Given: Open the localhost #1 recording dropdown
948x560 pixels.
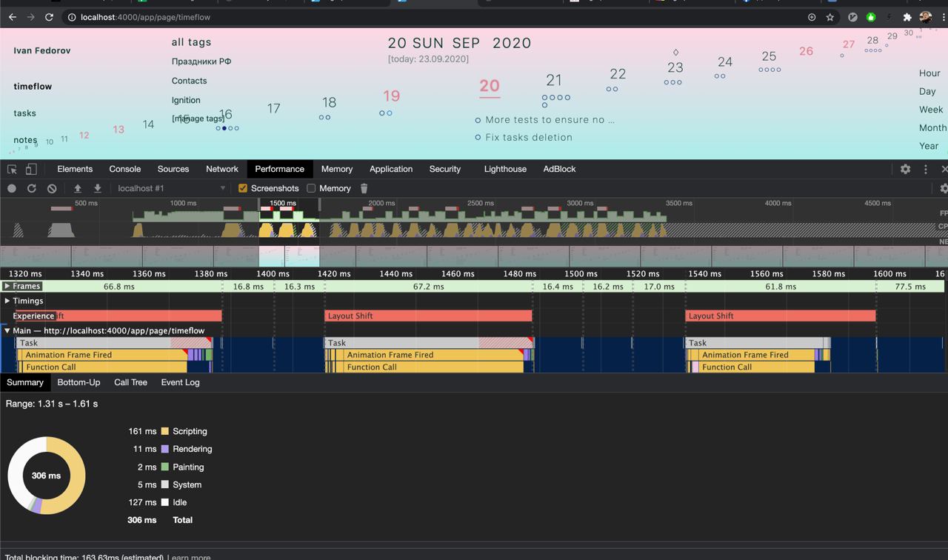Looking at the screenshot, I should coord(171,189).
